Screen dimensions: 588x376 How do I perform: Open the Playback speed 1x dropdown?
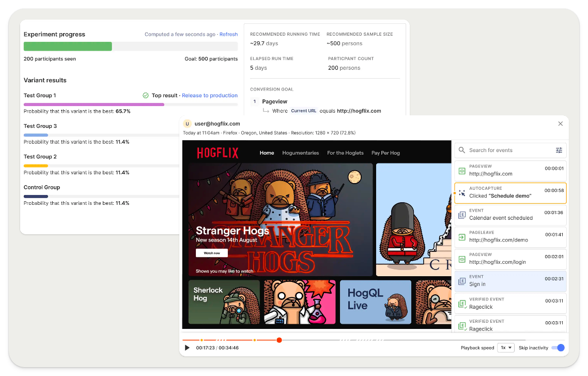click(x=505, y=348)
